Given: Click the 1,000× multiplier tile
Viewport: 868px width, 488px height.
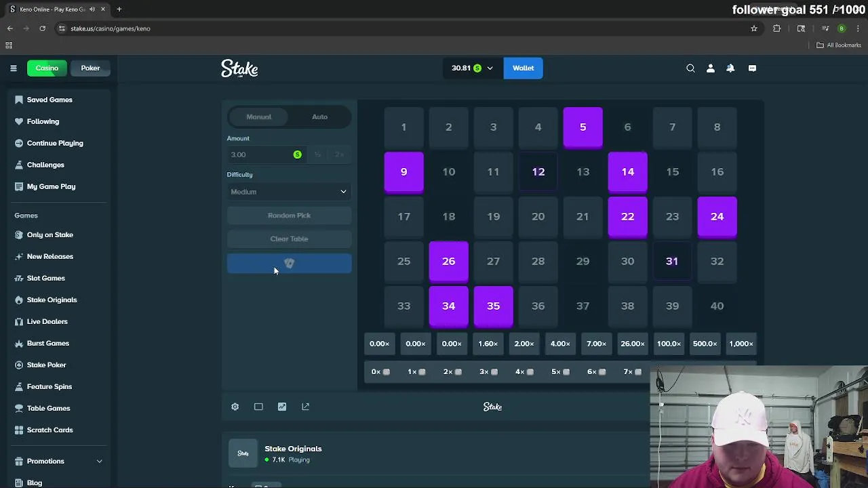Looking at the screenshot, I should (741, 344).
